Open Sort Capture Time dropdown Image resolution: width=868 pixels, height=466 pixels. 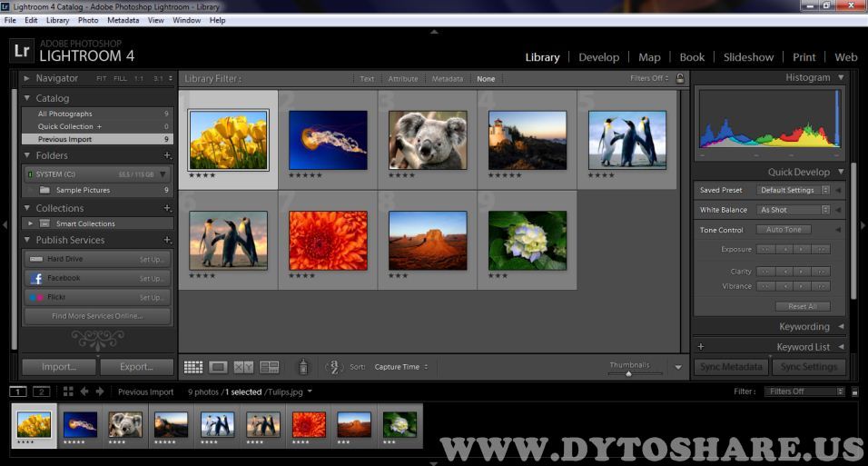[400, 367]
